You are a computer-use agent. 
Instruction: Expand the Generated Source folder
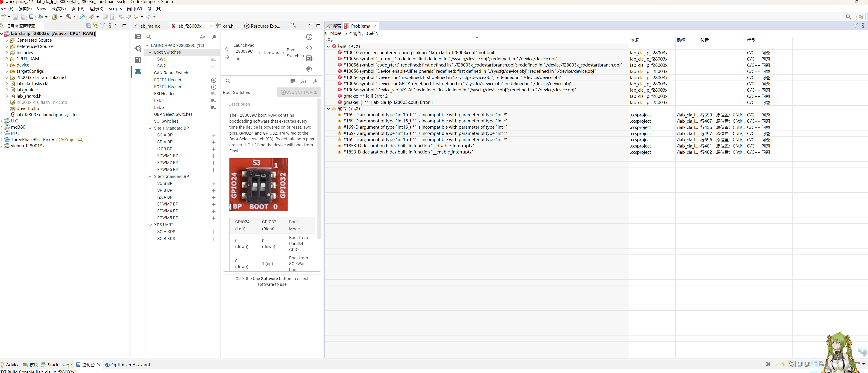7,40
